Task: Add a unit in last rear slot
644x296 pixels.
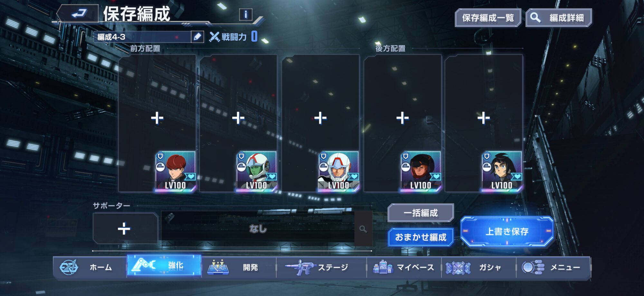Action: point(484,118)
